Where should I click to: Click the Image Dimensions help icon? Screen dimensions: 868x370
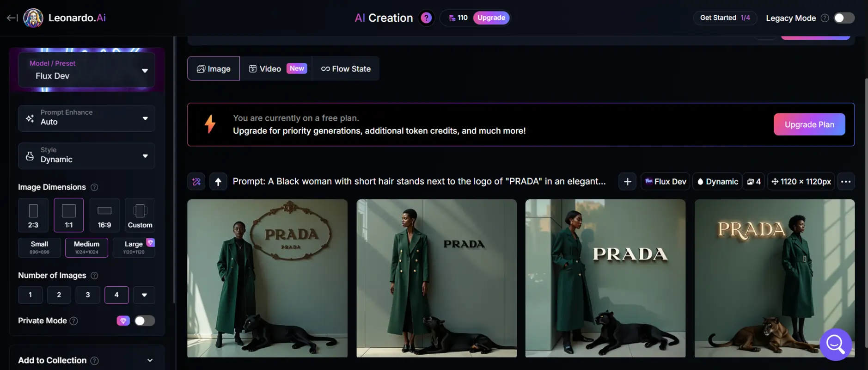[x=94, y=187]
